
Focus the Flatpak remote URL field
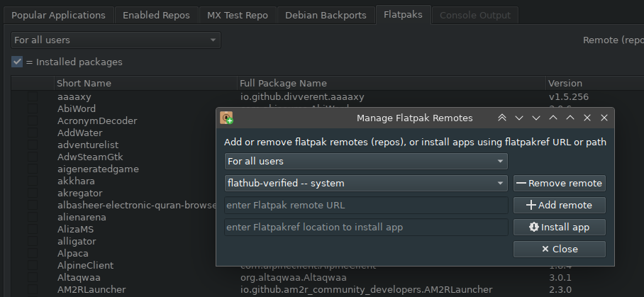[x=366, y=205]
